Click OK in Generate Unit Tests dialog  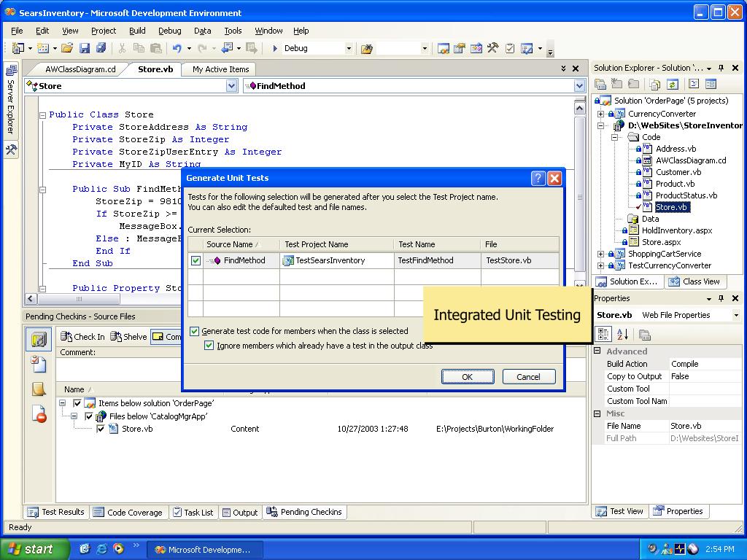coord(468,377)
